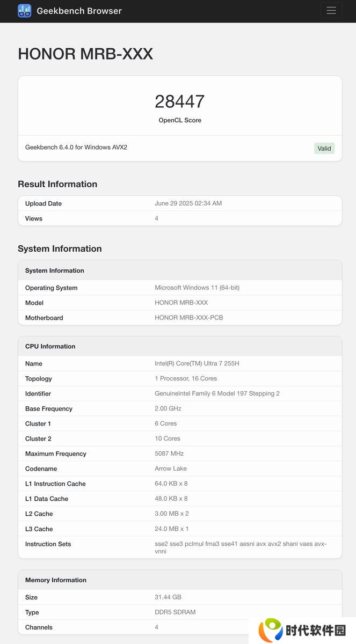Select the Views count 4
Viewport: 356px width, 644px height.
[x=157, y=218]
